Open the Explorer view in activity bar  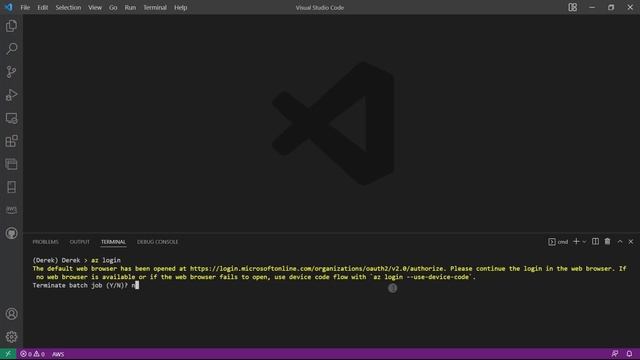tap(11, 26)
